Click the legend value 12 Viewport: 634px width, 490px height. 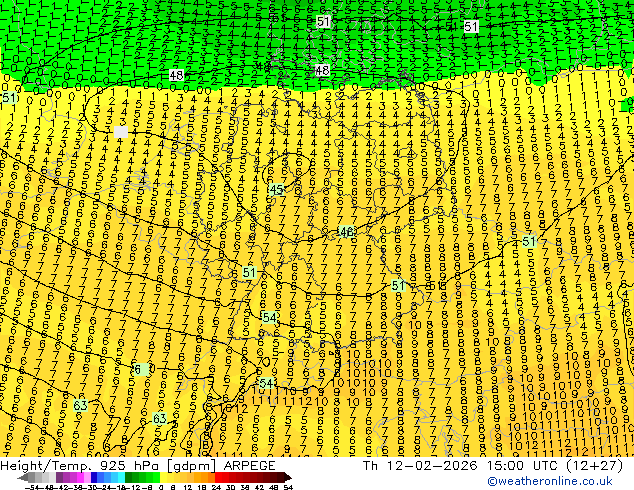coord(188,487)
